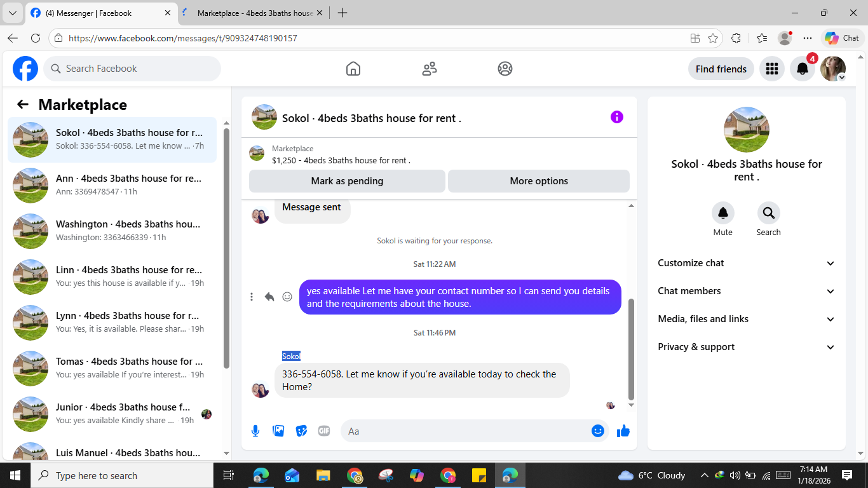Open Copilot Chat button in Edge
Screen dimensions: 868x488
click(843, 38)
